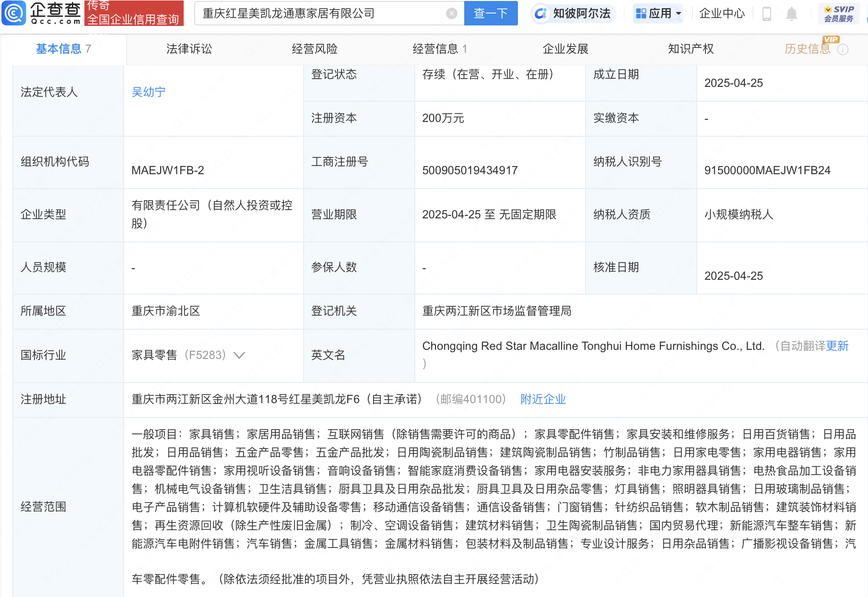Click the postal code 邮编401100 text
Viewport: 868px width, 597px height.
point(471,399)
